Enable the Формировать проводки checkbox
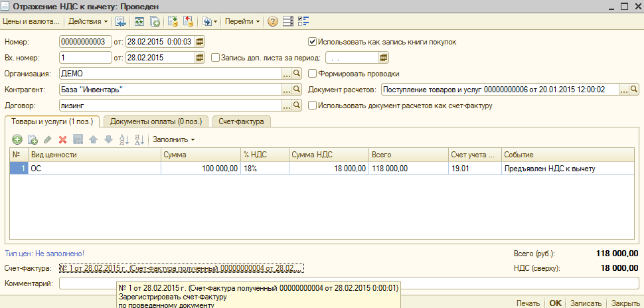644x308 pixels. [313, 74]
